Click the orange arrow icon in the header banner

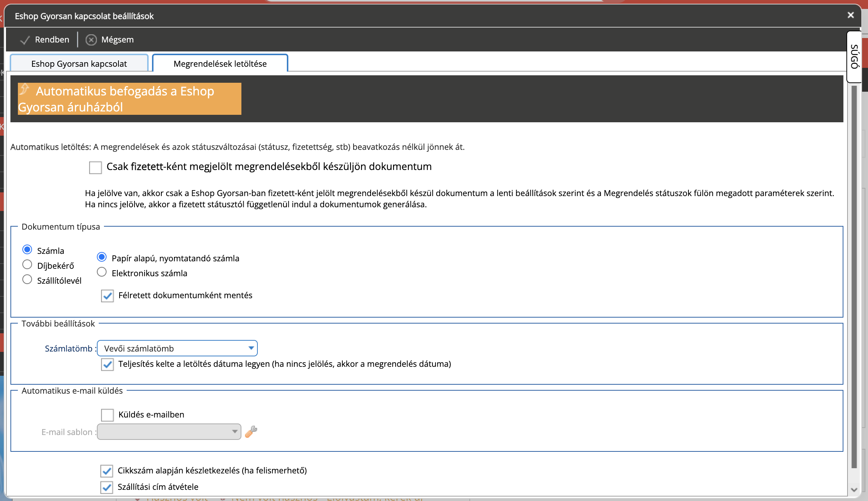25,89
